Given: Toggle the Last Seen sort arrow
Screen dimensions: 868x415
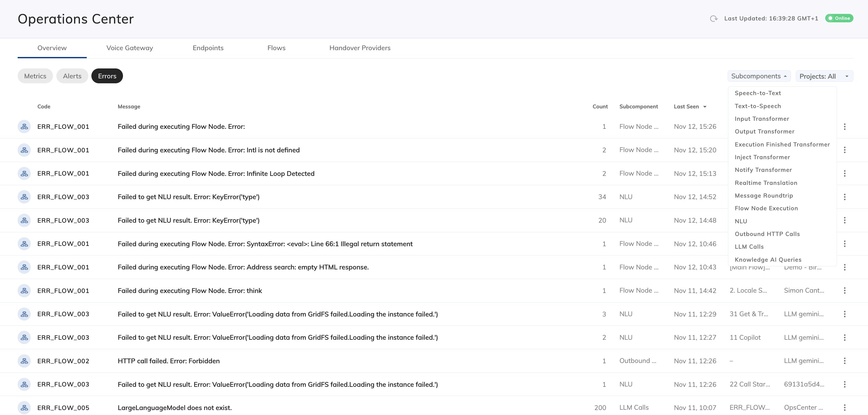Looking at the screenshot, I should point(704,107).
